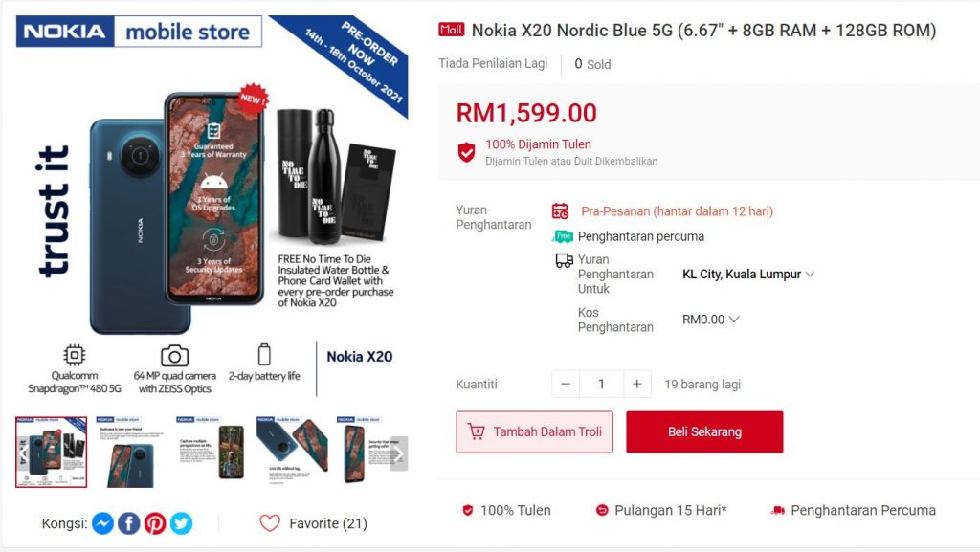Viewport: 980px width, 552px height.
Task: Open KL City, Kuala Lumpur location dropdown
Action: tap(748, 275)
